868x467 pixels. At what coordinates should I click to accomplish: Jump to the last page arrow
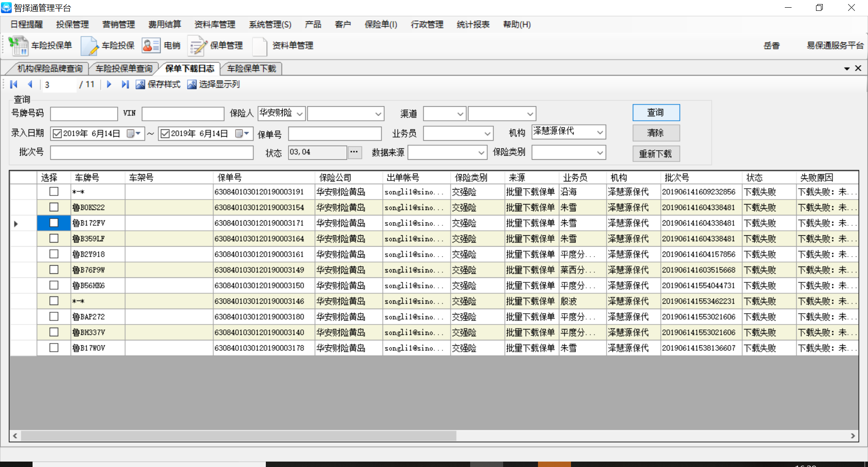click(x=125, y=84)
